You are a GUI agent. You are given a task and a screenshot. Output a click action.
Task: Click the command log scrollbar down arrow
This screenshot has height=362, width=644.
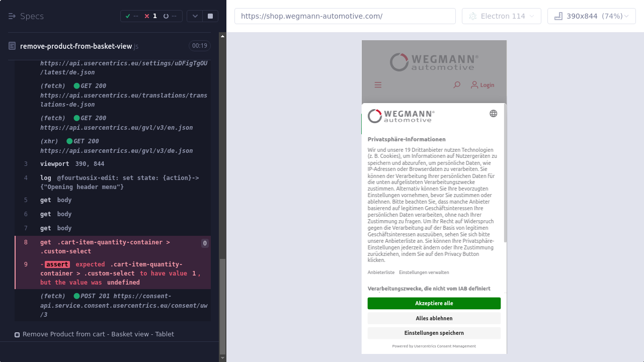(223, 358)
